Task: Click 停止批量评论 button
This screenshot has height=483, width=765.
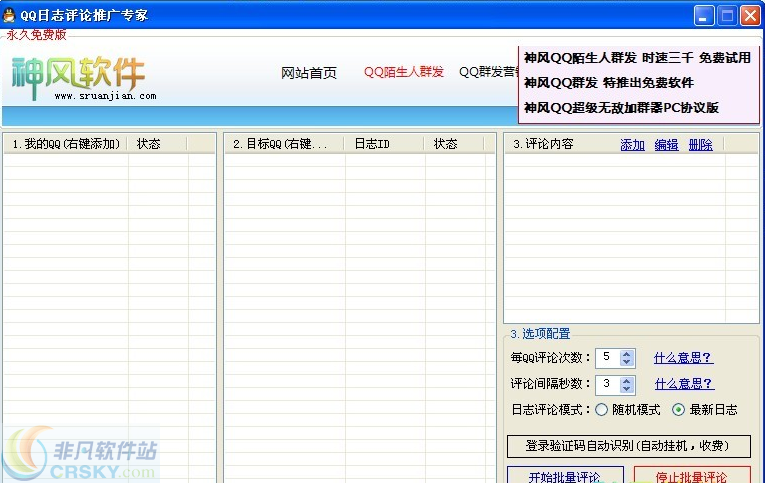Action: click(x=692, y=475)
